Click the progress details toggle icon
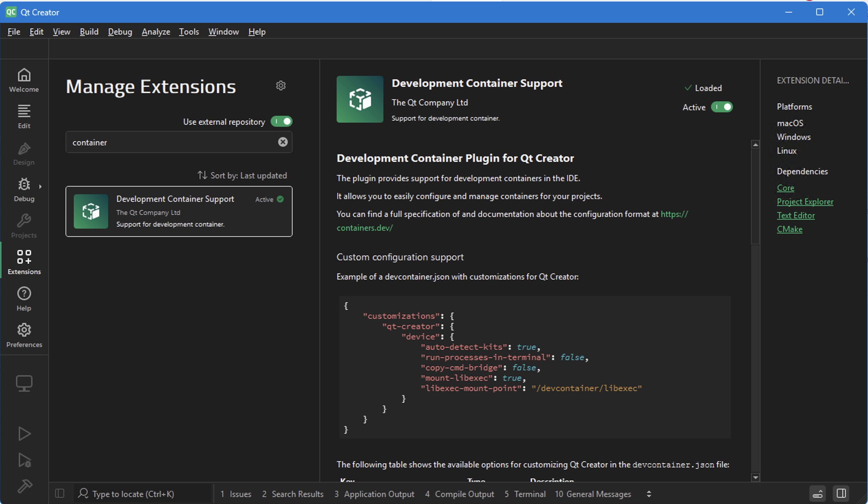868x504 pixels. (817, 493)
